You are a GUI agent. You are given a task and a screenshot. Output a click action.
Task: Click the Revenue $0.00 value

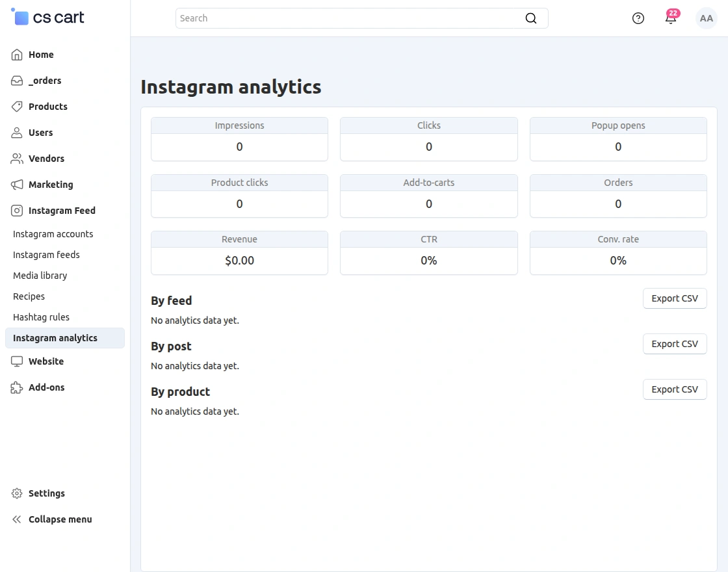[x=240, y=261]
